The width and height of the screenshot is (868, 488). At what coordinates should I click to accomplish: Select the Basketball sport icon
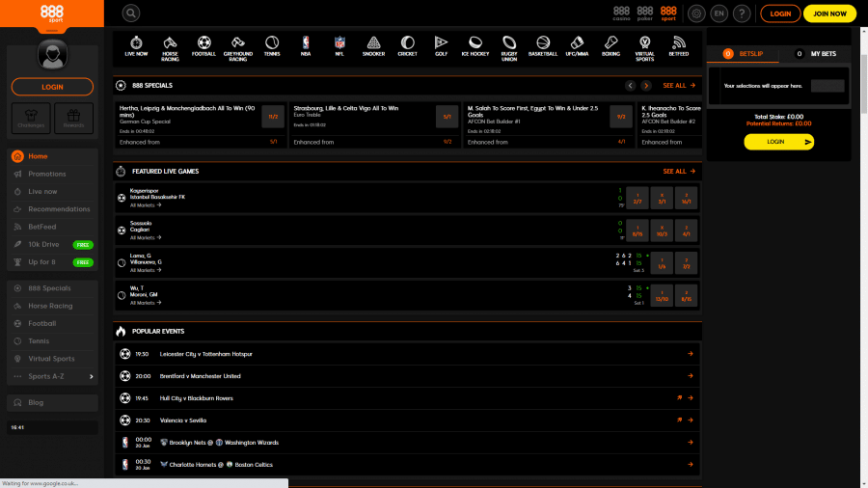(x=543, y=46)
